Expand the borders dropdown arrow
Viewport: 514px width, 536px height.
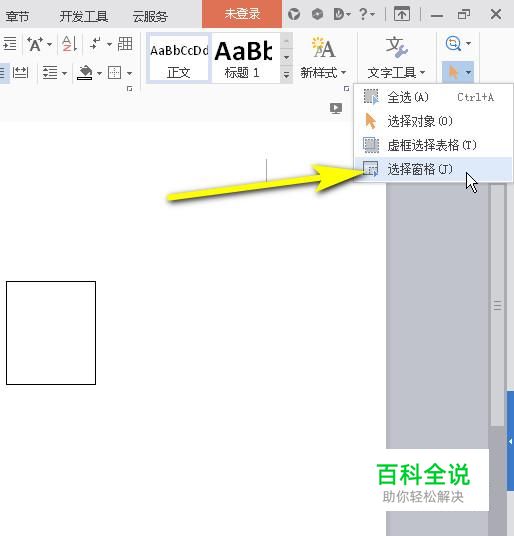click(129, 73)
